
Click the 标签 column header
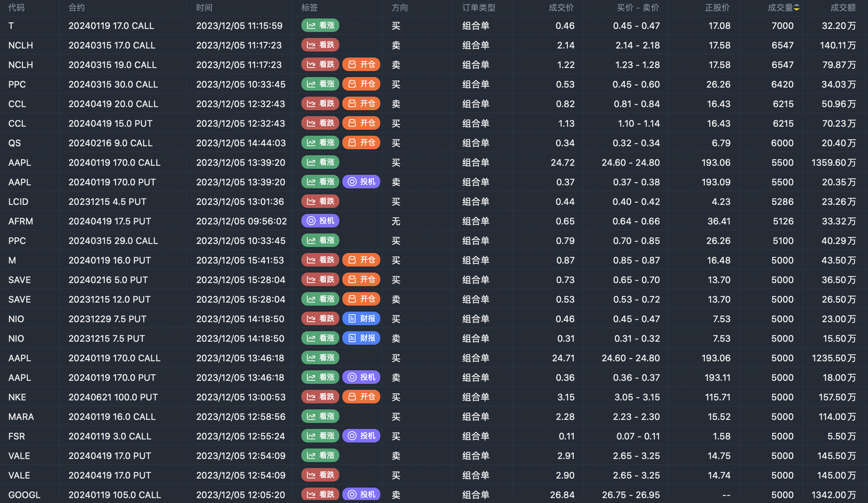(x=309, y=8)
